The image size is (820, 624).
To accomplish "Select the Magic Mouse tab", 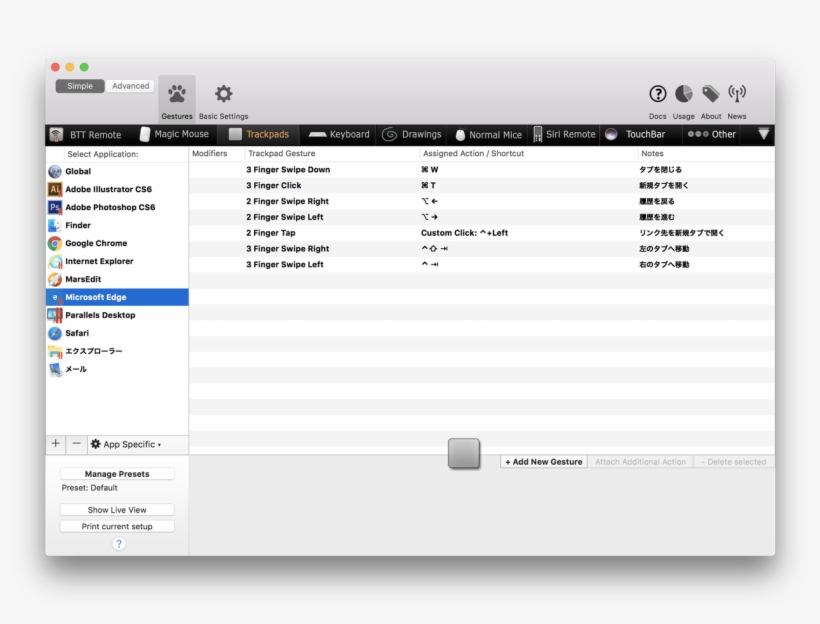I will click(174, 134).
